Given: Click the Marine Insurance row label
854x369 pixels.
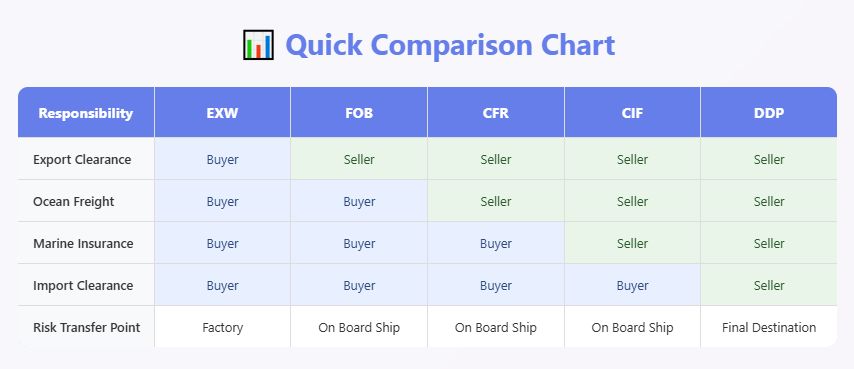Looking at the screenshot, I should coord(83,243).
